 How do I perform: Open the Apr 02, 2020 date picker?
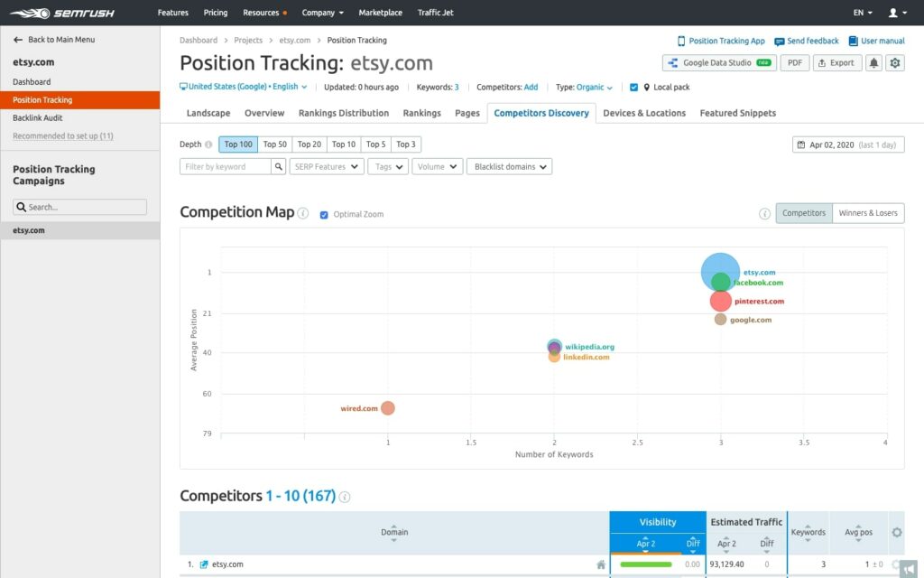pos(848,144)
